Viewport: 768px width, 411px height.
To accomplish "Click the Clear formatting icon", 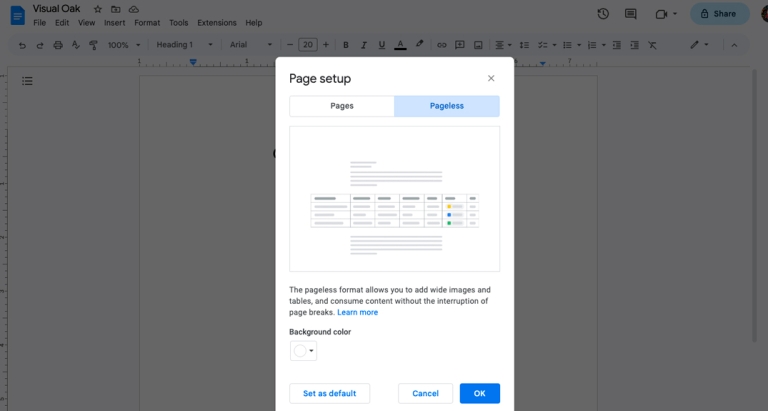I will (652, 45).
